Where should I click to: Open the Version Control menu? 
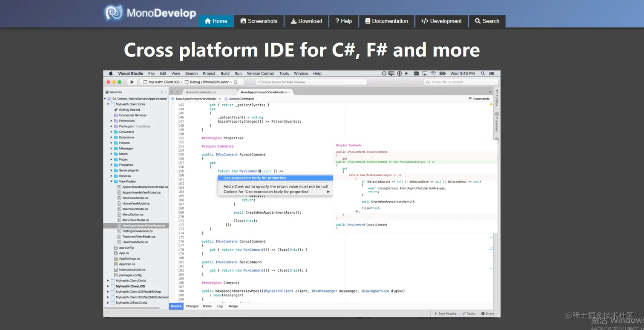tap(261, 73)
